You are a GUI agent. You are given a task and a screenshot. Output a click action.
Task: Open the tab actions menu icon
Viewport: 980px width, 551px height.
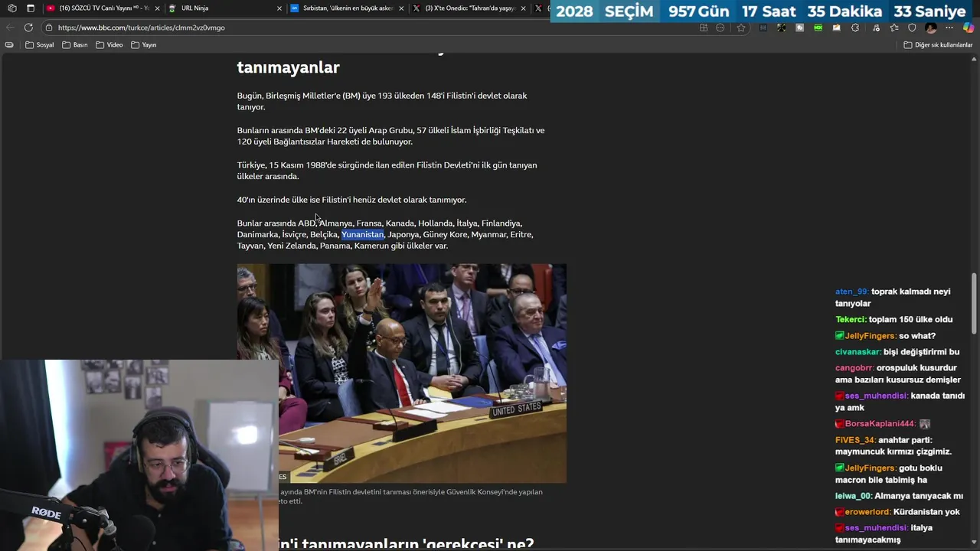pyautogui.click(x=31, y=8)
